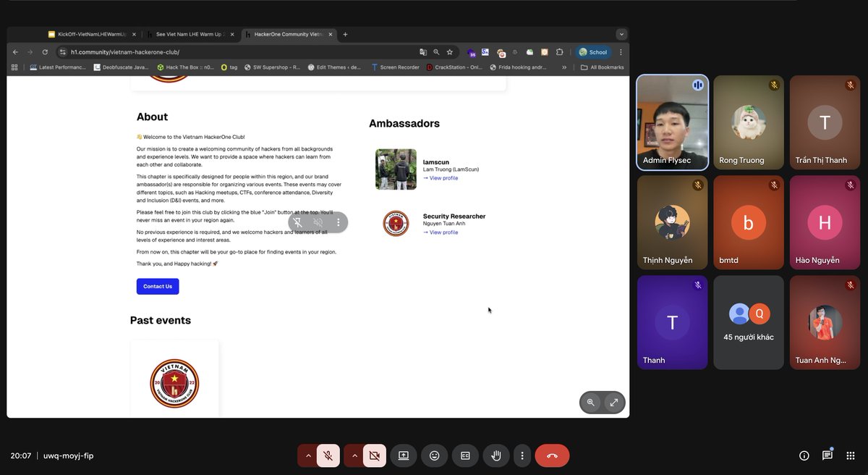Open Hack The Box bookmark
The width and height of the screenshot is (868, 475).
click(x=186, y=67)
